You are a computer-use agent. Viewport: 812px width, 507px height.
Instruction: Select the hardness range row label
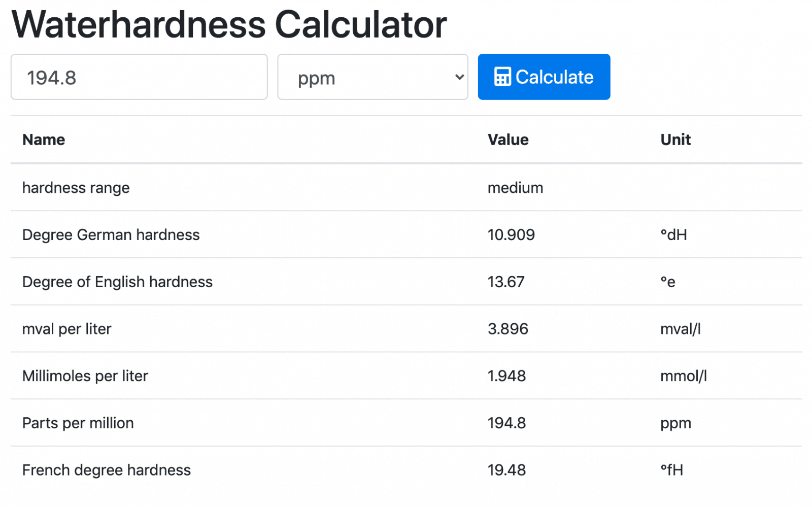(76, 188)
